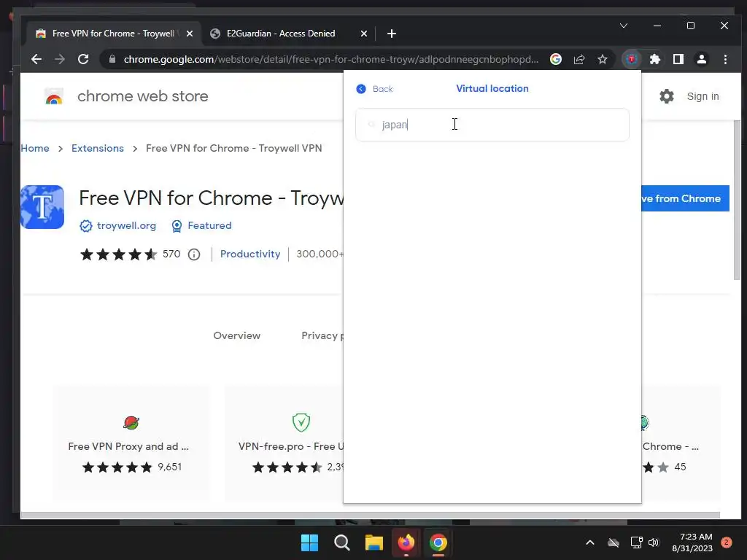
Task: Click the japan location search field
Action: tap(492, 125)
